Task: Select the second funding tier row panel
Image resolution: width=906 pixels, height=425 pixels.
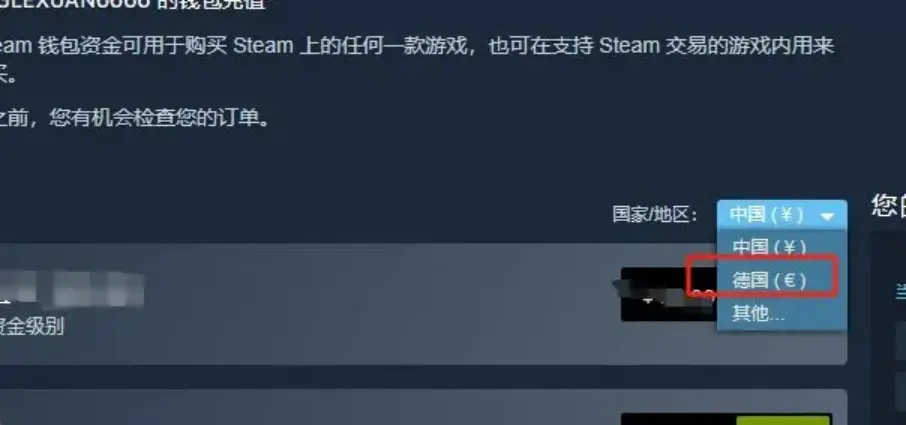Action: point(424,407)
